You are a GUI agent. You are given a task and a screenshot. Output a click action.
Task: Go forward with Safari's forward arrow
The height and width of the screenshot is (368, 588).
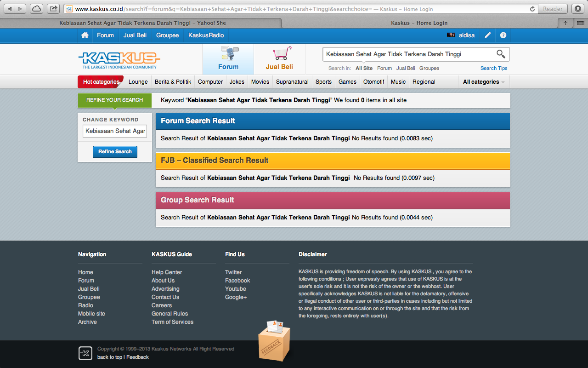click(21, 9)
